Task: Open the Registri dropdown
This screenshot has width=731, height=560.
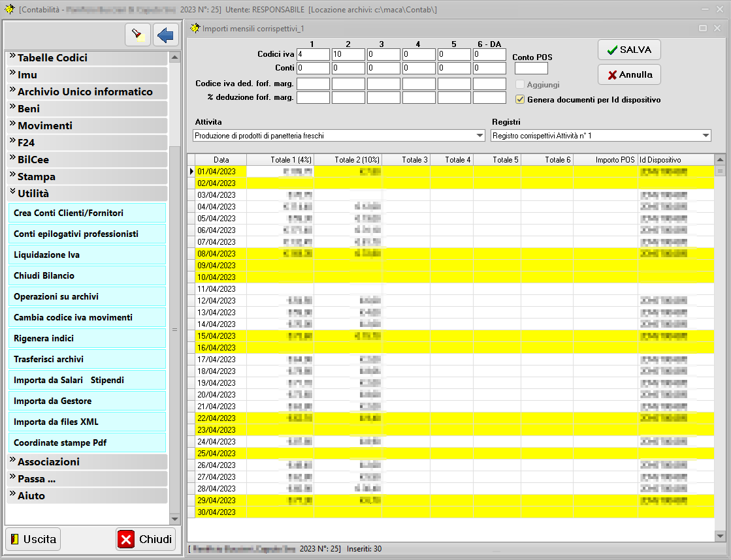Action: pos(706,136)
